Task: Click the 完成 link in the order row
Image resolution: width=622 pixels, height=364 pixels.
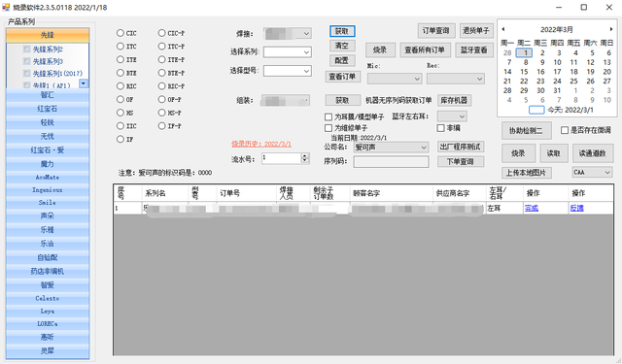Action: click(532, 208)
